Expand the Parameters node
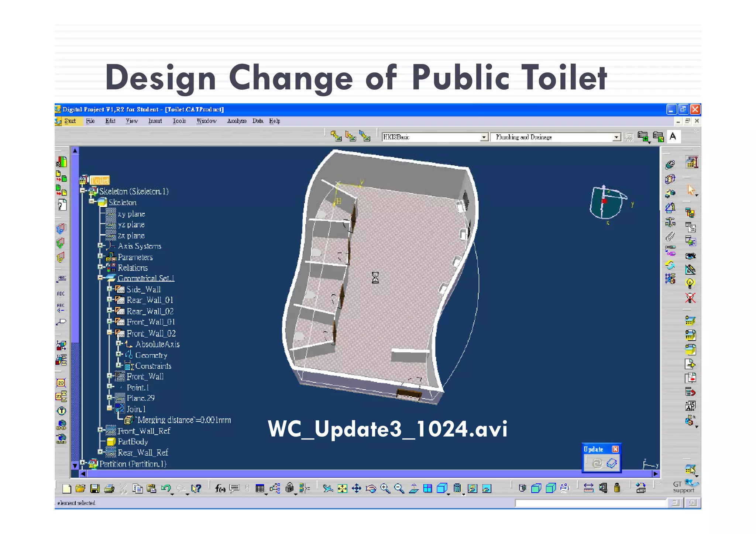 pyautogui.click(x=100, y=256)
